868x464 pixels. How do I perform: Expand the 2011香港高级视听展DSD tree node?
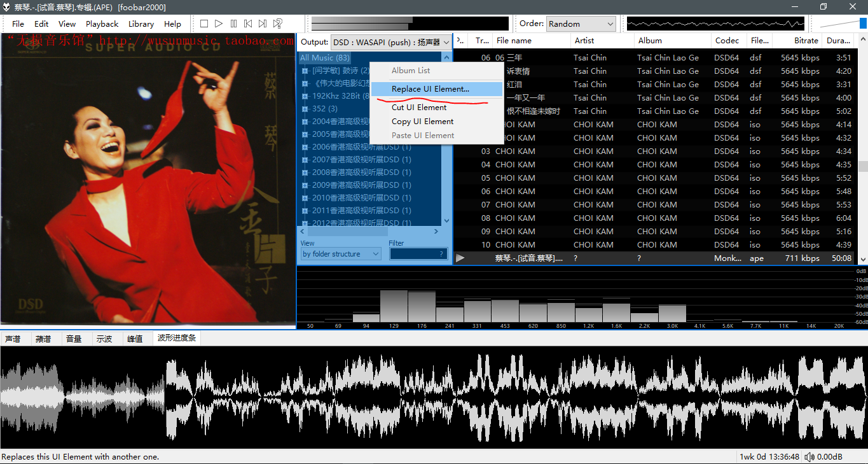point(306,211)
